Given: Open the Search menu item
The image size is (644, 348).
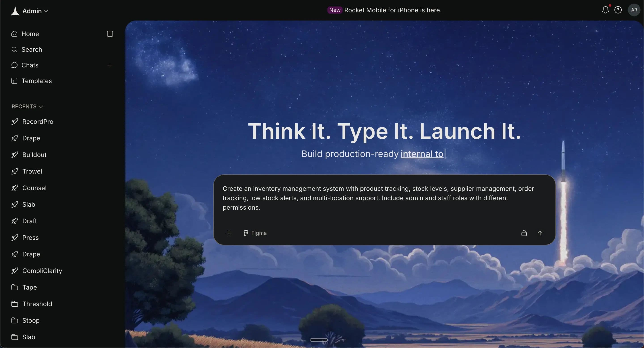Looking at the screenshot, I should coord(32,49).
